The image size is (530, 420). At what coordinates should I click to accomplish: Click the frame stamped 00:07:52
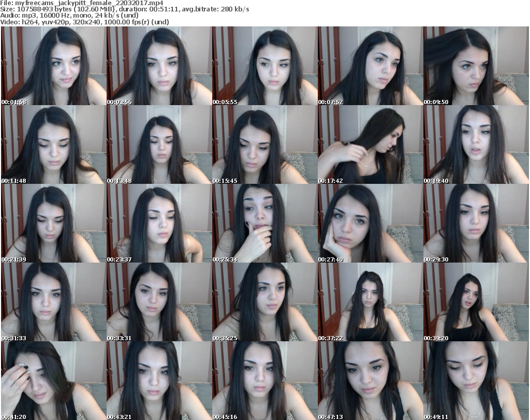(370, 66)
